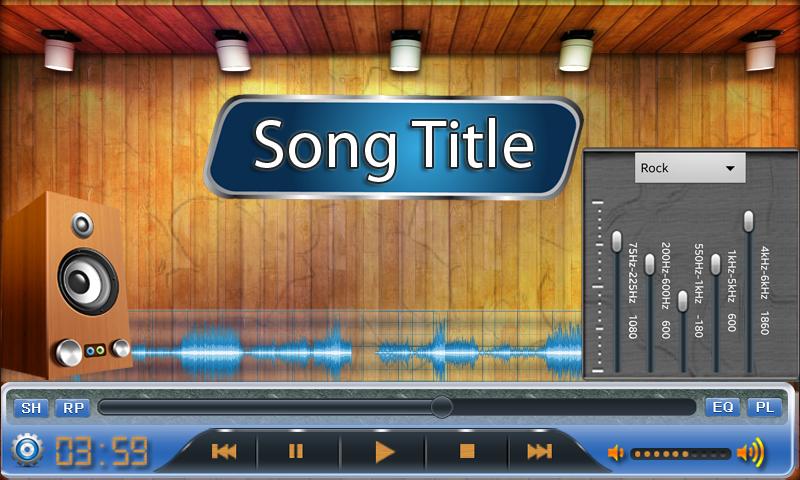Image resolution: width=800 pixels, height=480 pixels.
Task: Stop playback with the square button
Action: point(466,452)
